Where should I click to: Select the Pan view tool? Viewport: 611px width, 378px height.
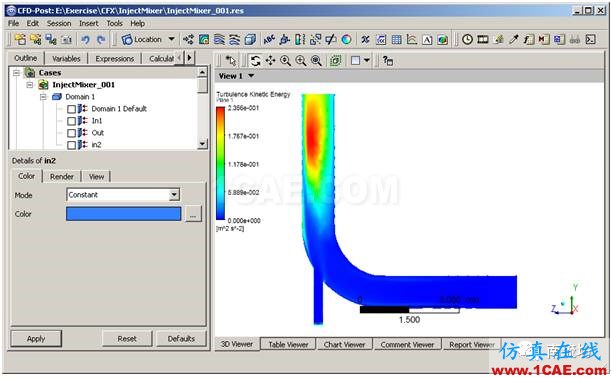[x=270, y=61]
